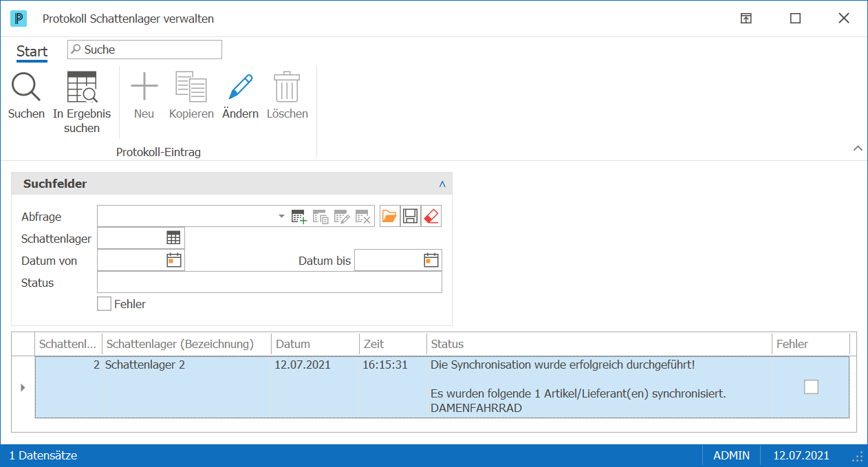Add new query icon beside Abfrage
The image size is (868, 467).
[299, 217]
